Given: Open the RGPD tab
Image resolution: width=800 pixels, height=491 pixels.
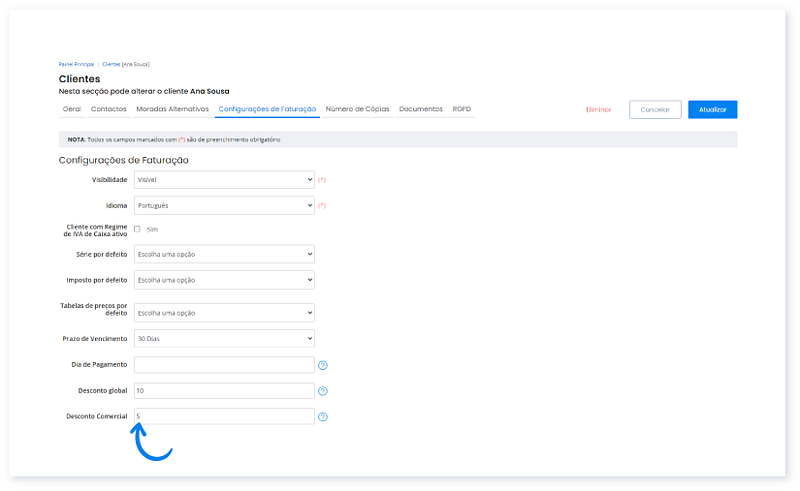Looking at the screenshot, I should (461, 109).
